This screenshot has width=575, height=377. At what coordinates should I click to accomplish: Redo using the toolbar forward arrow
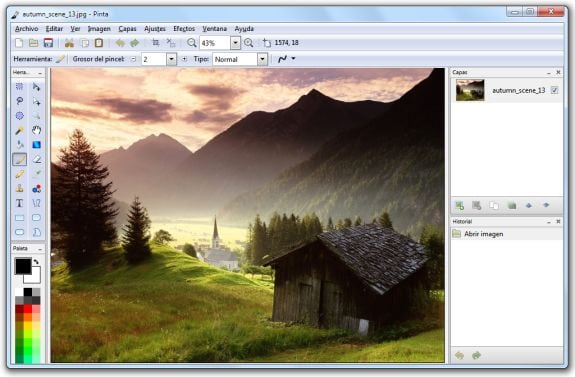pos(135,43)
